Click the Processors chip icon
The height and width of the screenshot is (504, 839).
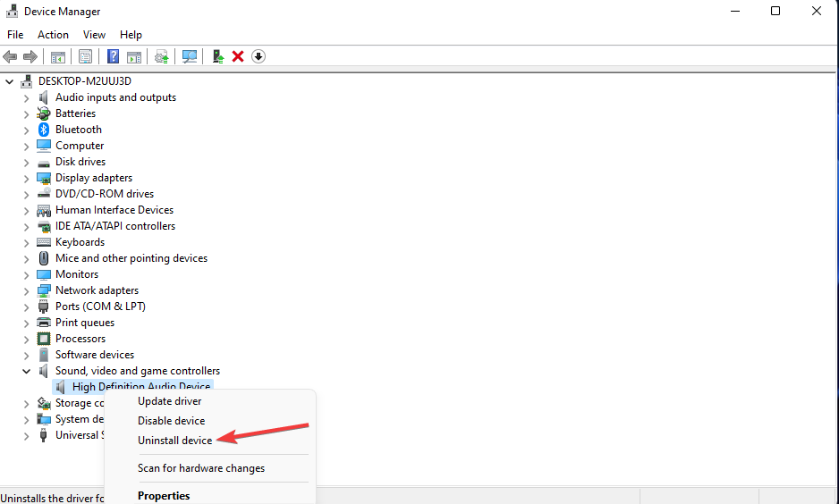(43, 339)
